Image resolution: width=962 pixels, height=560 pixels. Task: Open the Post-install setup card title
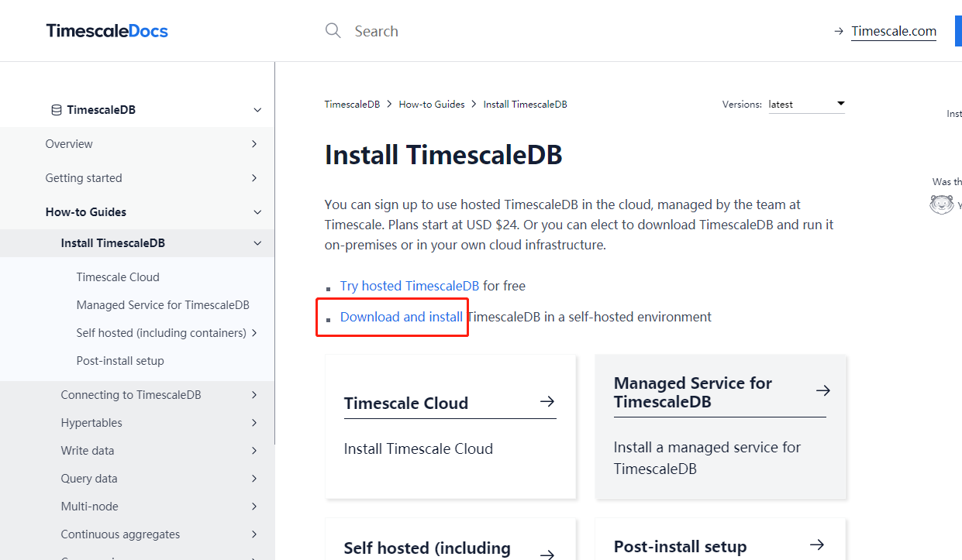point(680,547)
